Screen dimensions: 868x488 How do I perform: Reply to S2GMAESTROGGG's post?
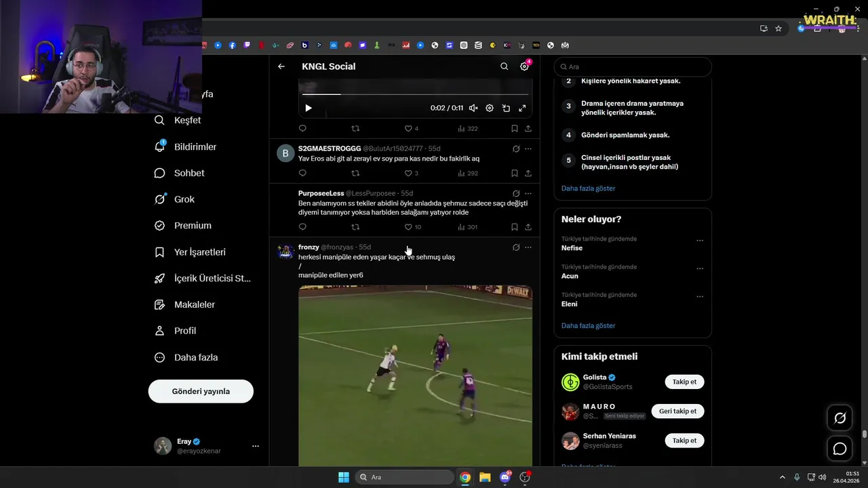tap(302, 173)
